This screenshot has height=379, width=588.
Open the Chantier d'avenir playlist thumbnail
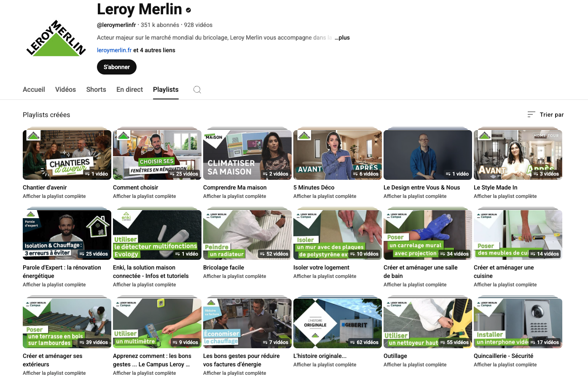[67, 155]
